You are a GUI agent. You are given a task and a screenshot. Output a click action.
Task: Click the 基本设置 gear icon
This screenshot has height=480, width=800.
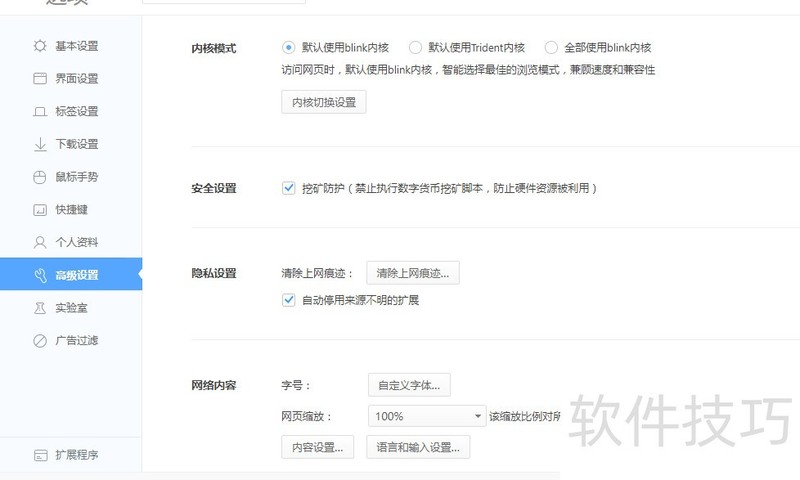coord(40,46)
